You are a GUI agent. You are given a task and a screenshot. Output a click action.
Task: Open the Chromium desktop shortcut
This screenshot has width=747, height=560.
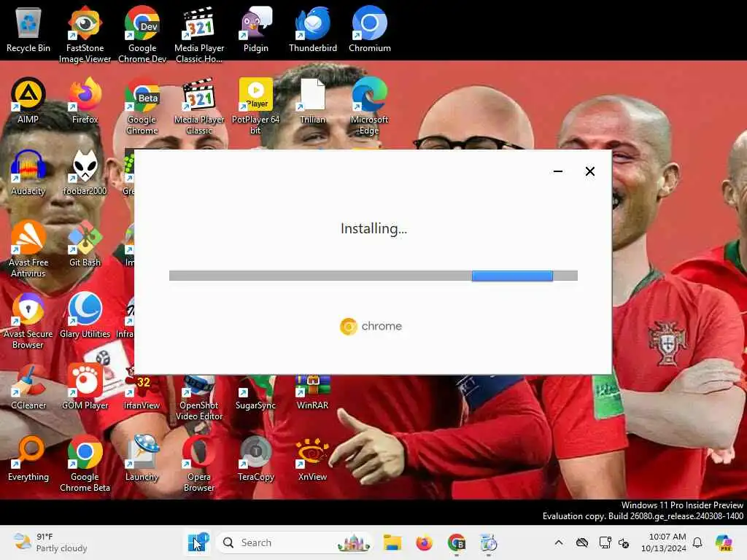coord(370,29)
